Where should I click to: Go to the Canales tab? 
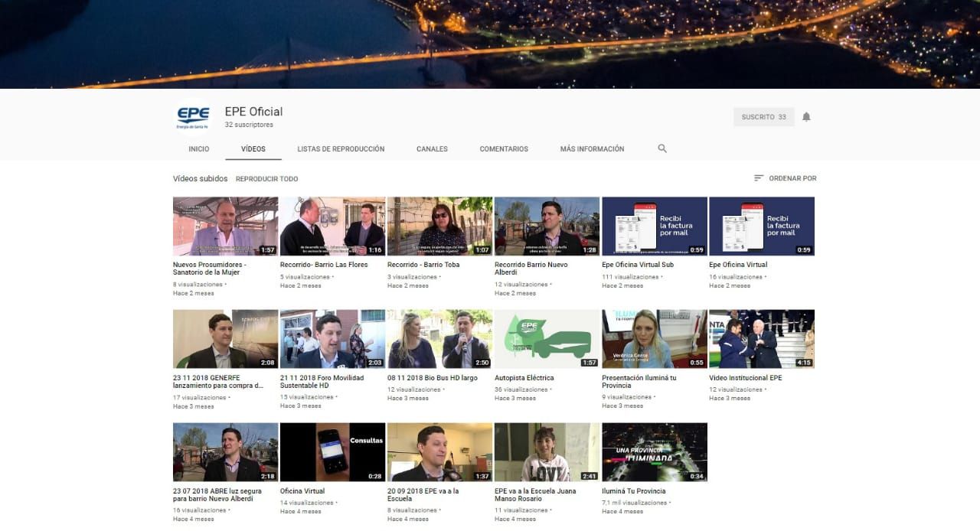(432, 149)
